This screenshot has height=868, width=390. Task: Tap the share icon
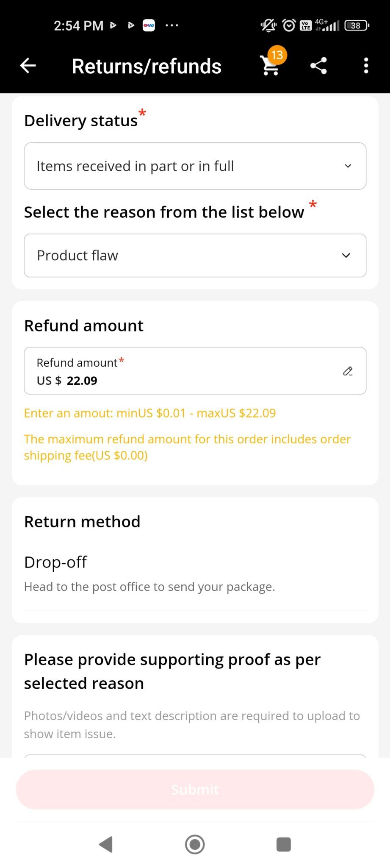pos(318,66)
